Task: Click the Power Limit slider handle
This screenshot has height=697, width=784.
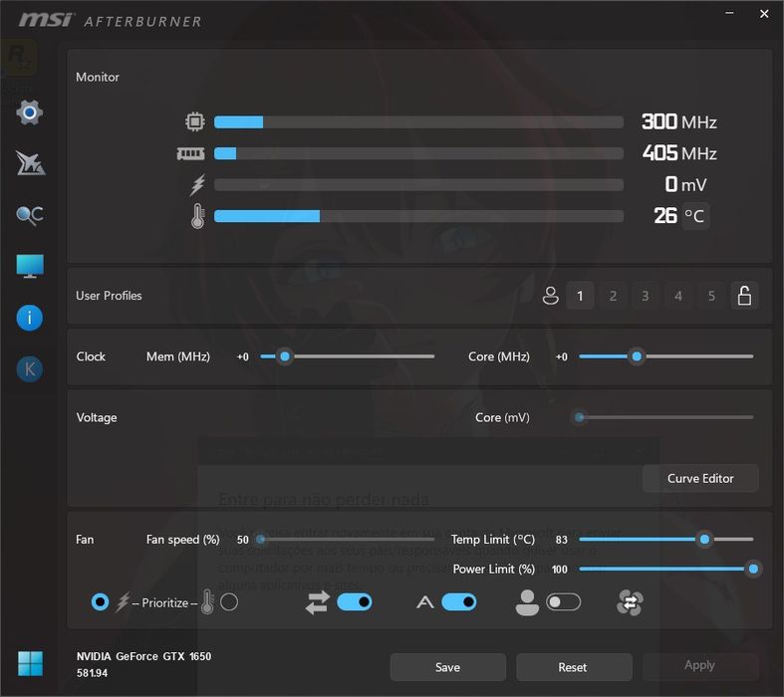Action: 753,569
